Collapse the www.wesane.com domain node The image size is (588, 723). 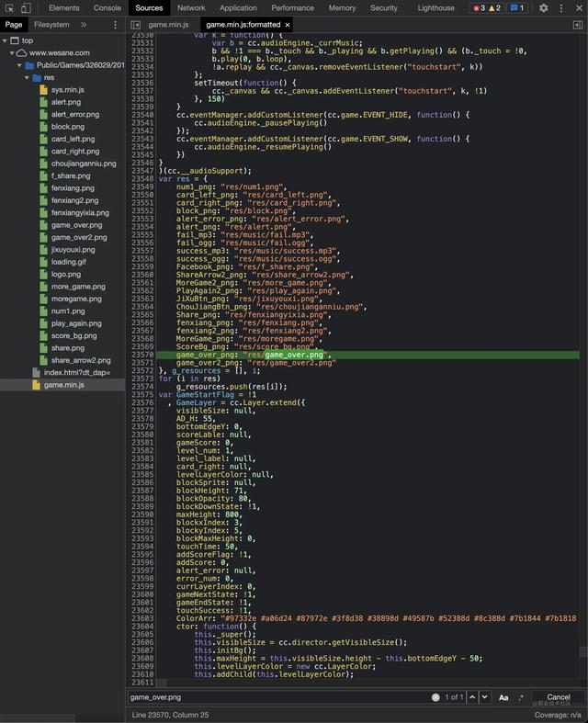(x=12, y=53)
